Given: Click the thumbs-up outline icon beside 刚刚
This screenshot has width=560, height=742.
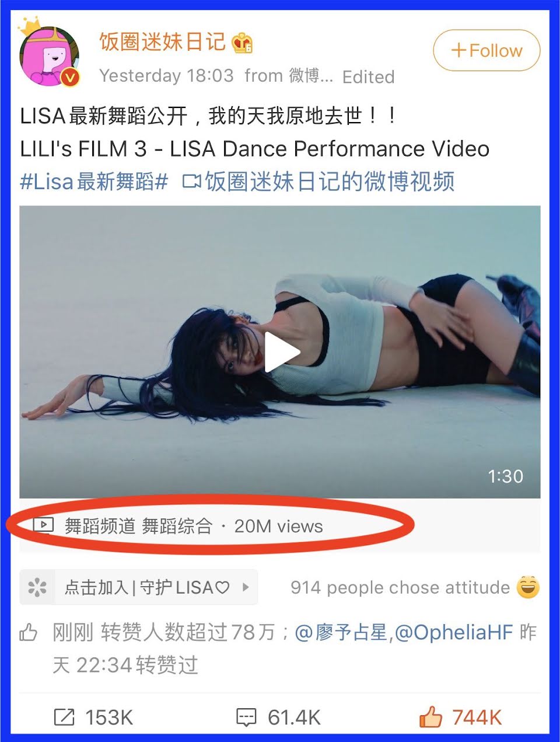Looking at the screenshot, I should pyautogui.click(x=29, y=632).
